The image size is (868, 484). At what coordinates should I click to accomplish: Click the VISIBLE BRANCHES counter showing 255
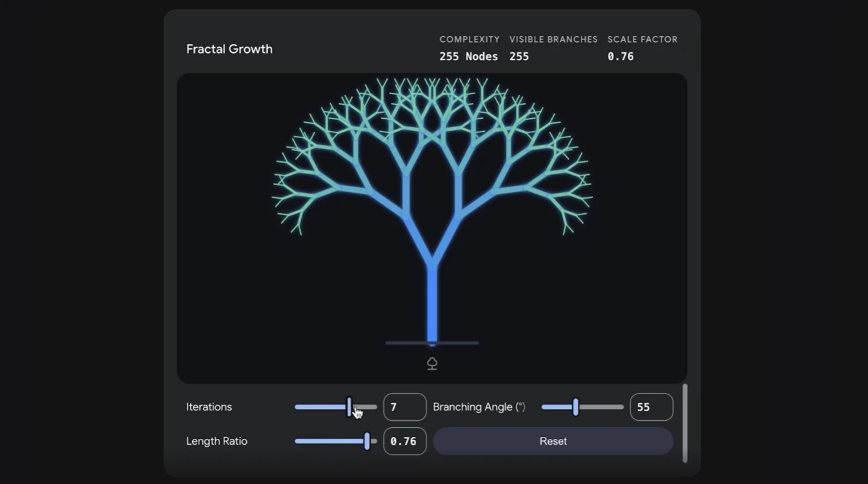coord(519,56)
